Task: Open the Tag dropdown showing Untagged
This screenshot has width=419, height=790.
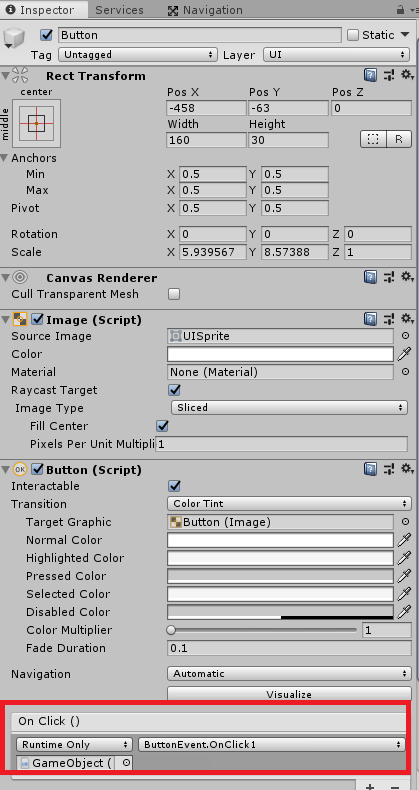Action: [138, 54]
